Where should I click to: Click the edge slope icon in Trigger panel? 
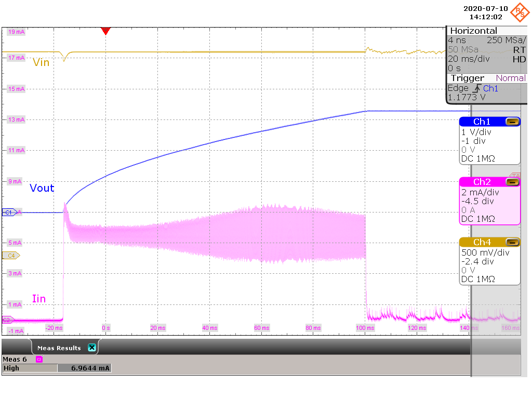476,88
